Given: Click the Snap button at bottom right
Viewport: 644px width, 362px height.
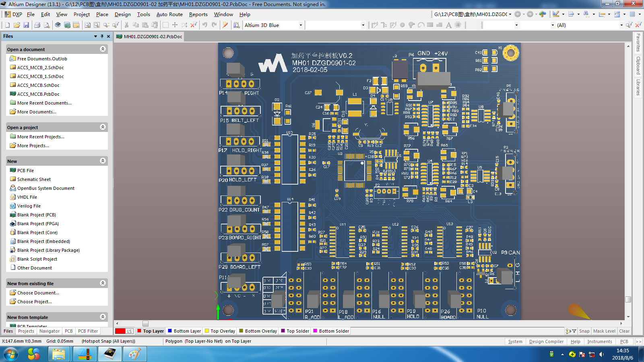Looking at the screenshot, I should [x=584, y=331].
